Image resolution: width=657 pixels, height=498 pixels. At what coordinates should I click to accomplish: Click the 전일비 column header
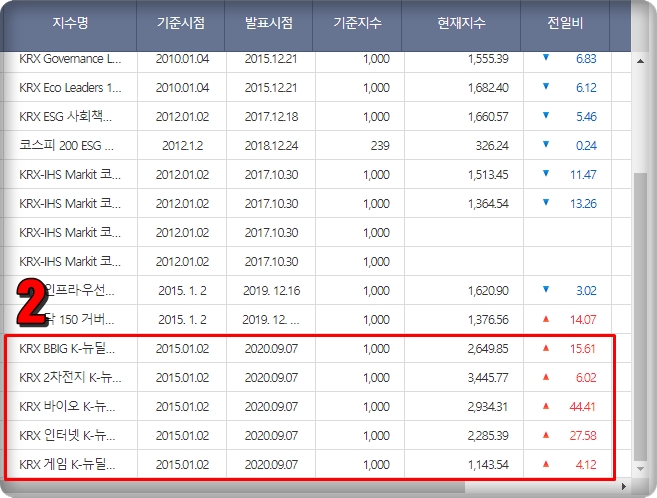(565, 23)
